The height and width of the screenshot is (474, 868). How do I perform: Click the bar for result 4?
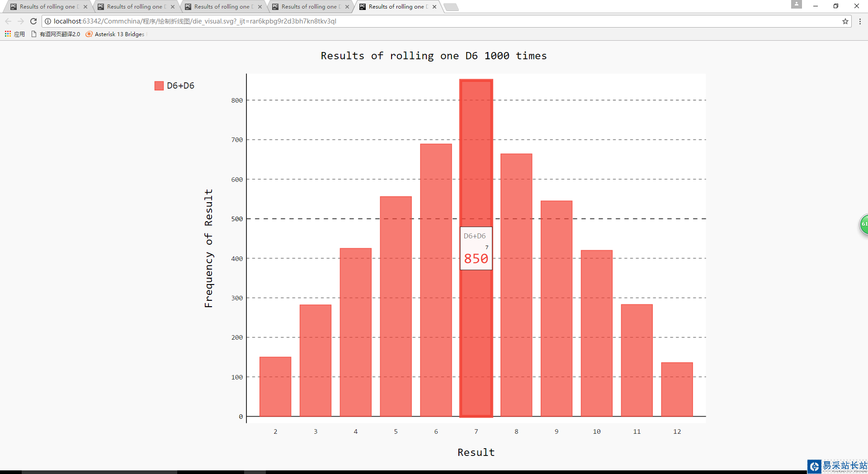[x=356, y=332]
